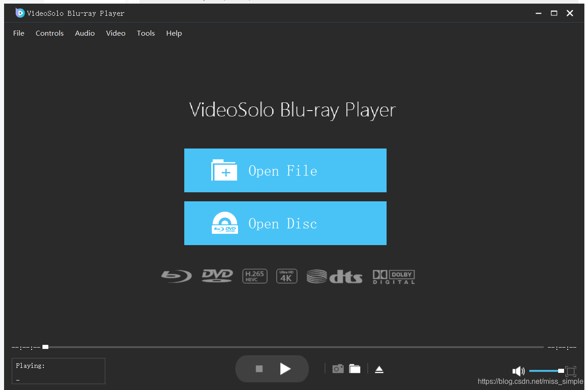The height and width of the screenshot is (390, 588).
Task: Click the elapsed time display
Action: click(26, 347)
